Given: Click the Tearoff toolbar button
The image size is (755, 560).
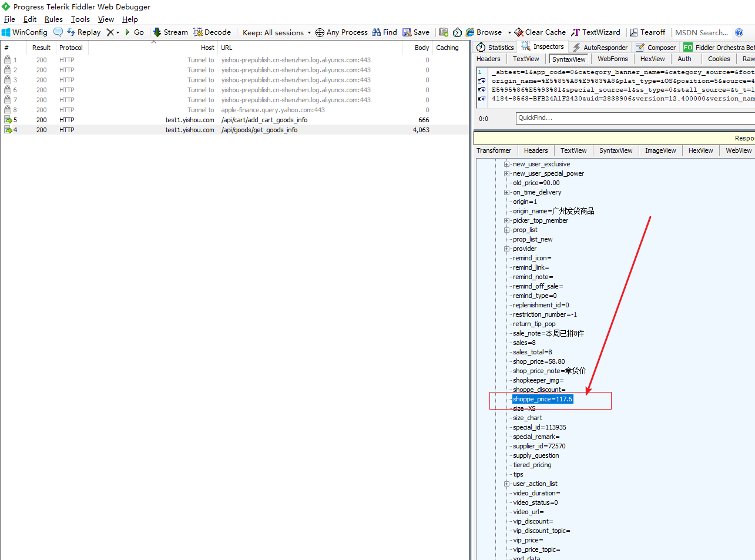Looking at the screenshot, I should coord(647,32).
